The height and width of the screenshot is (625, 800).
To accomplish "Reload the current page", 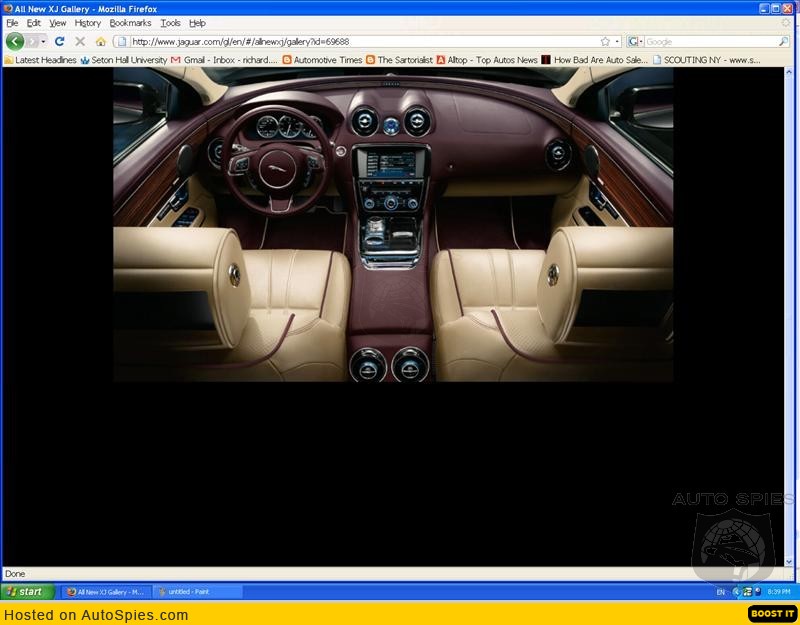I will tap(60, 41).
